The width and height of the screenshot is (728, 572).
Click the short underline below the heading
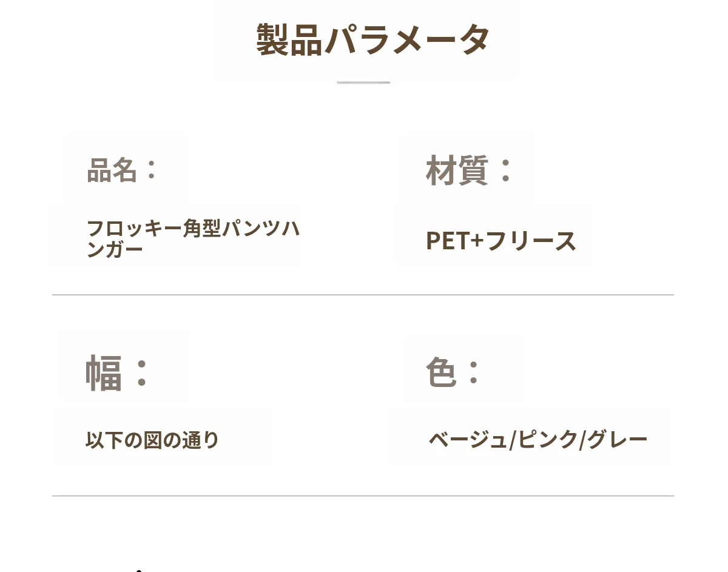point(363,82)
